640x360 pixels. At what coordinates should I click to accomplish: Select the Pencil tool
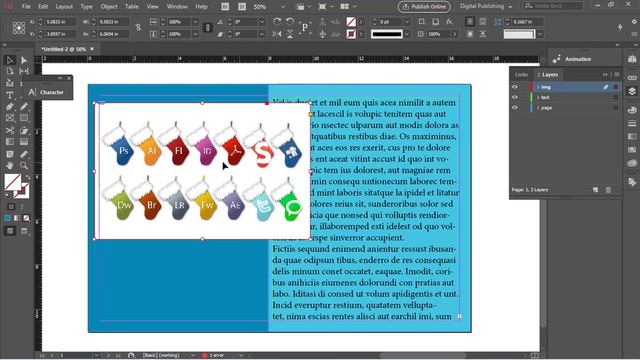click(24, 107)
